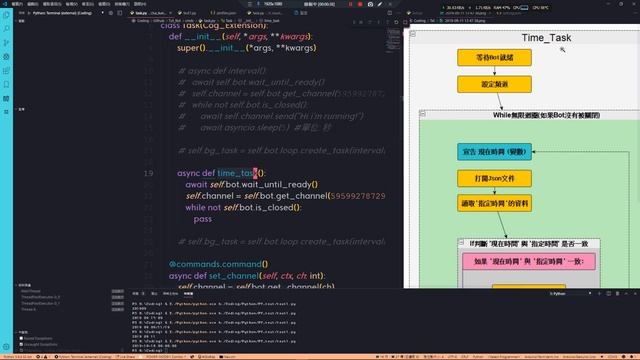The width and height of the screenshot is (640, 360).
Task: Select ThreadPoolExecutor-0_0 in the call stack
Action: (x=40, y=297)
